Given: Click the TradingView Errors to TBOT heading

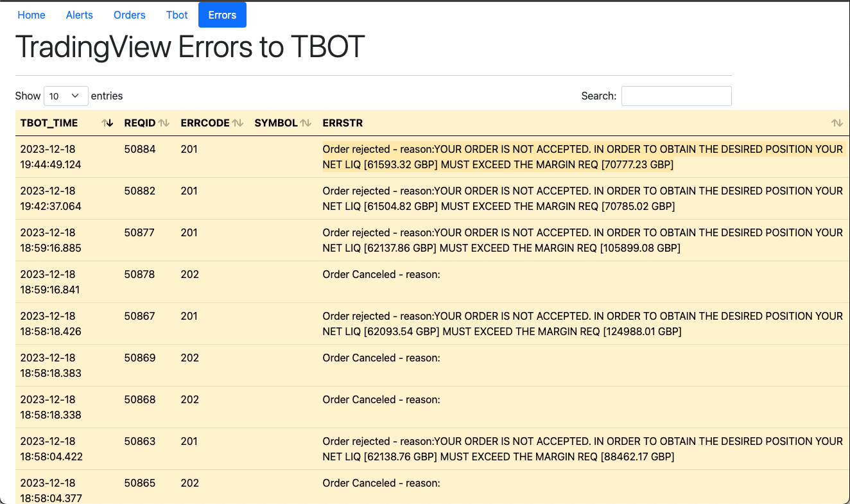Looking at the screenshot, I should pyautogui.click(x=190, y=47).
